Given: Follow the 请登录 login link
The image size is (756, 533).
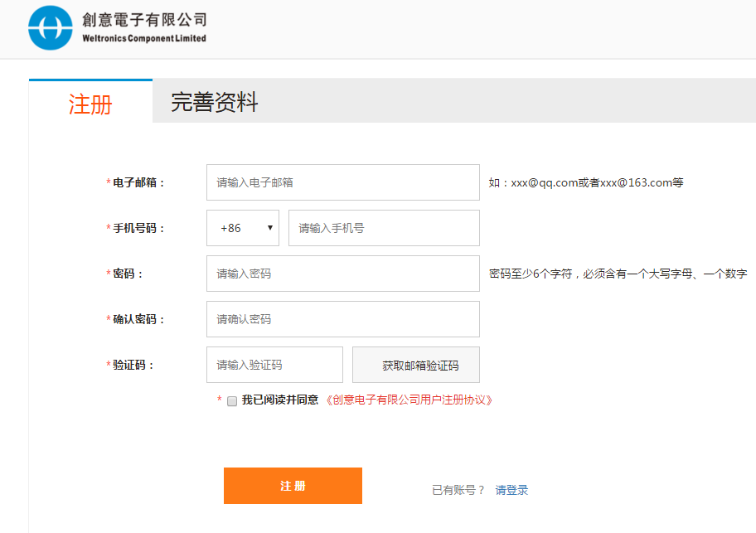Looking at the screenshot, I should click(x=511, y=490).
